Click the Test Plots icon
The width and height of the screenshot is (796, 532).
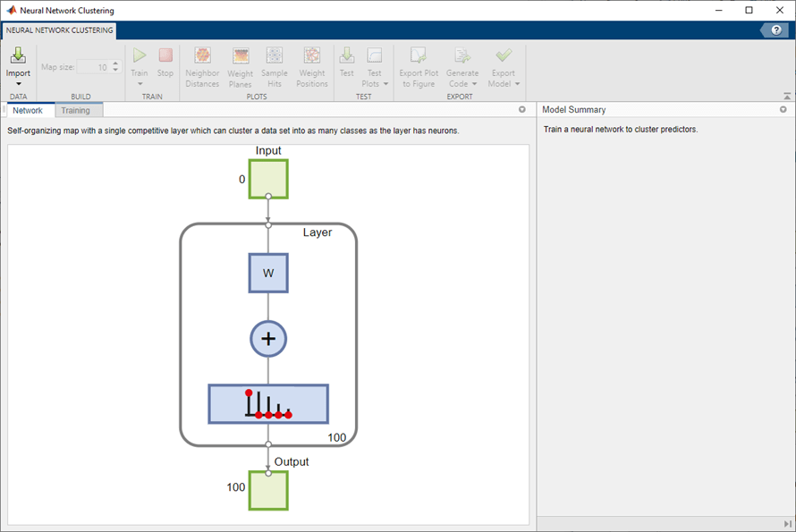click(x=374, y=55)
